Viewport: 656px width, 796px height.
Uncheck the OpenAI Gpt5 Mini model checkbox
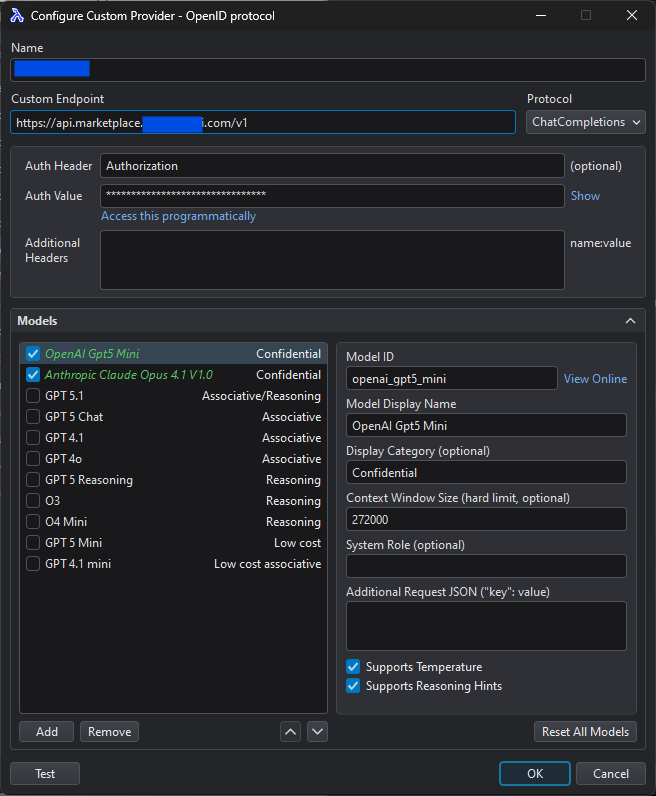click(x=33, y=354)
